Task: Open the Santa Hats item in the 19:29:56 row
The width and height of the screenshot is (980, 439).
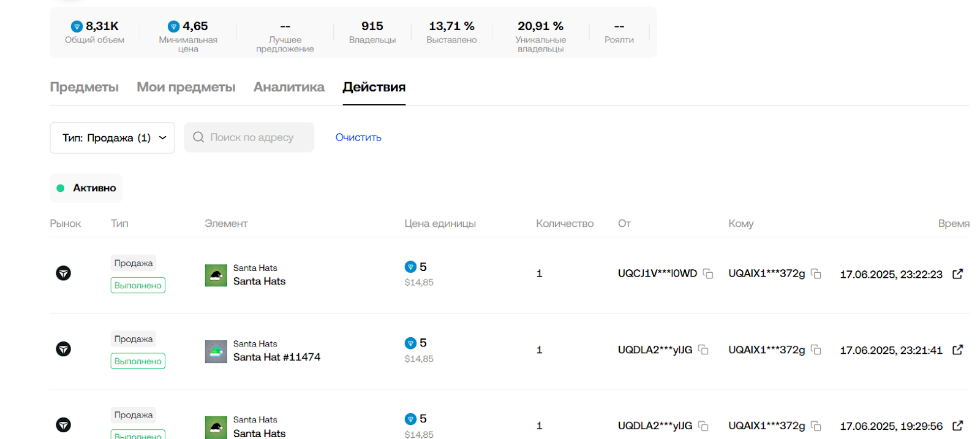Action: pyautogui.click(x=260, y=433)
